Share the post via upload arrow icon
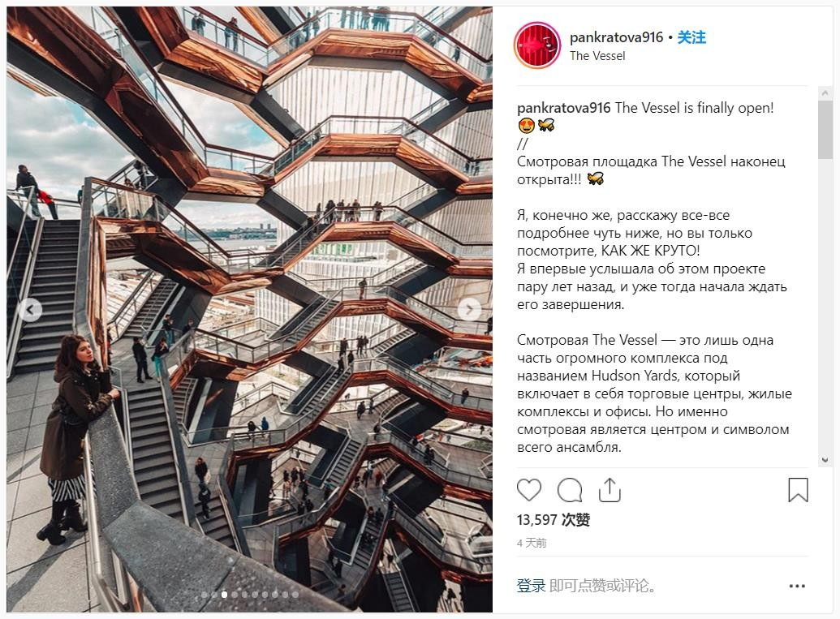Screen dimensions: 840x619 point(610,489)
